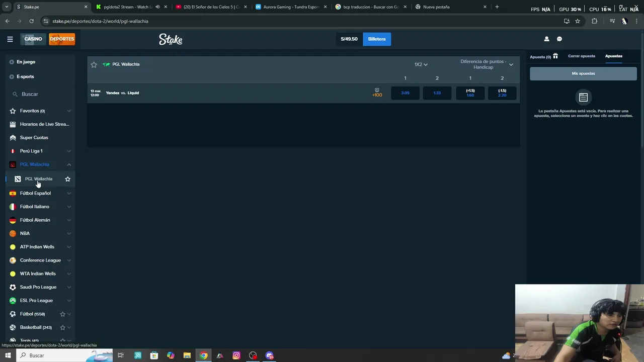Expand the Fútbol Italiano section
This screenshot has height=362, width=644.
69,207
